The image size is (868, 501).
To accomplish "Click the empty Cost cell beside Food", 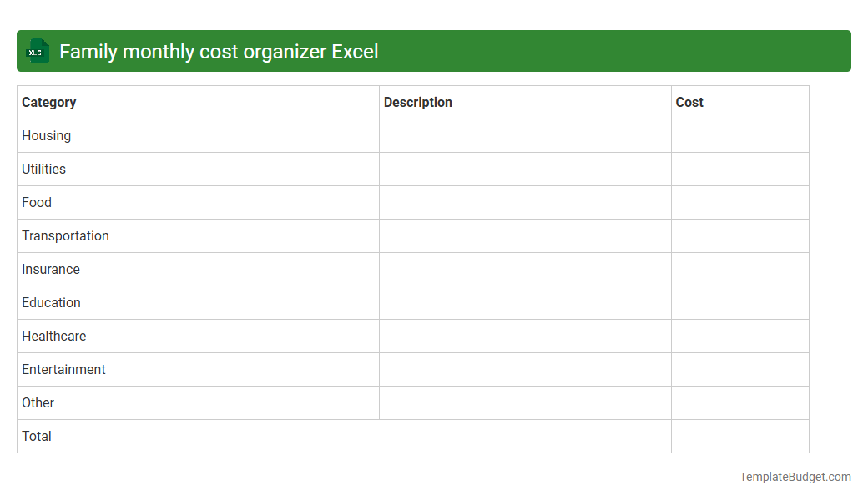I will tap(739, 202).
